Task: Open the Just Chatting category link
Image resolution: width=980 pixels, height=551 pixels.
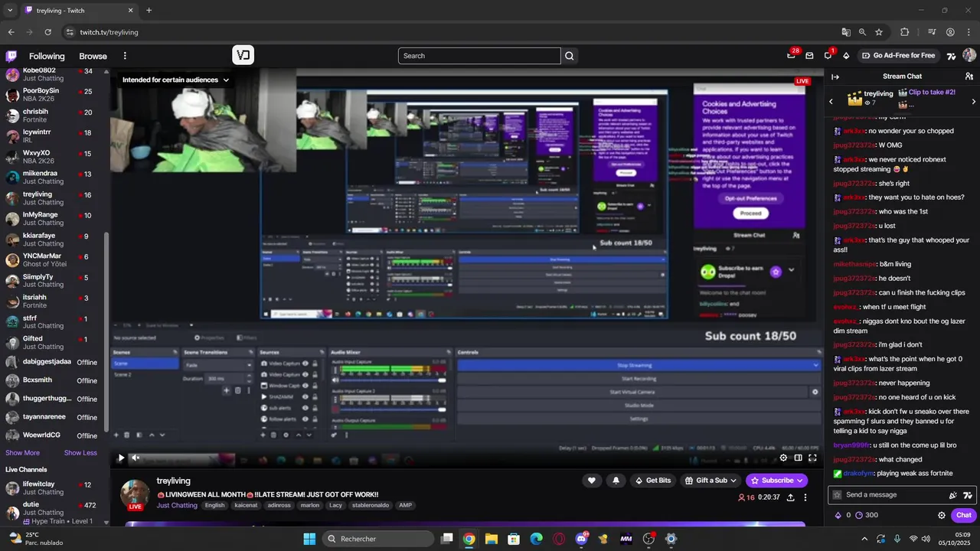Action: tap(177, 505)
